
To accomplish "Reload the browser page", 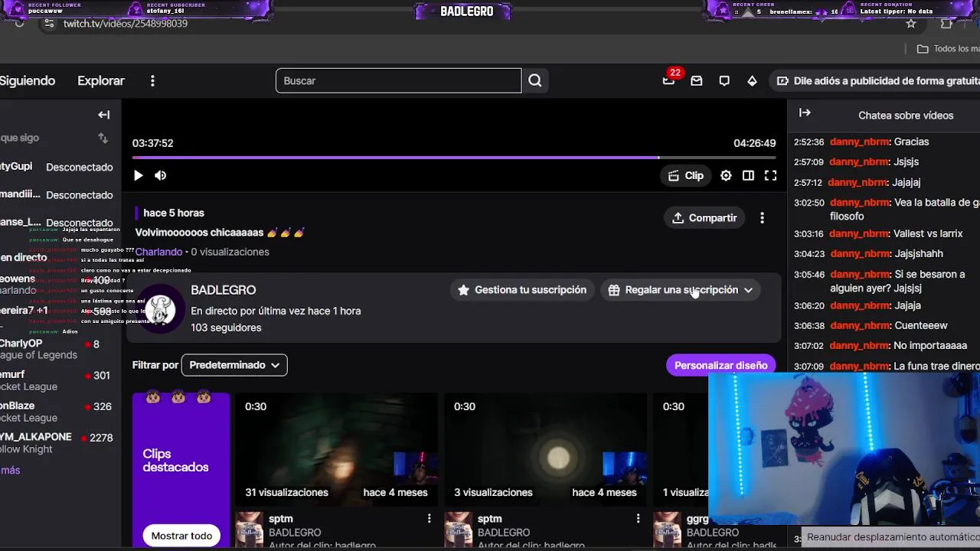I will point(20,23).
